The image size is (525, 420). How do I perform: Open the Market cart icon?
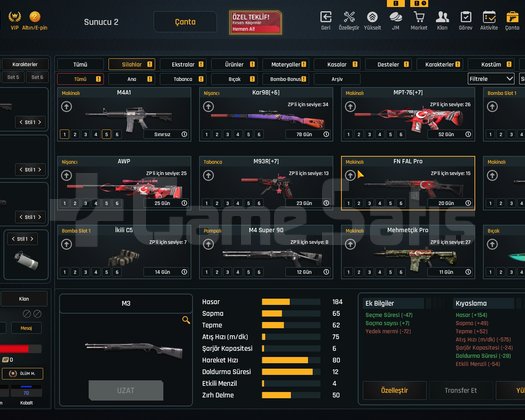click(x=419, y=17)
